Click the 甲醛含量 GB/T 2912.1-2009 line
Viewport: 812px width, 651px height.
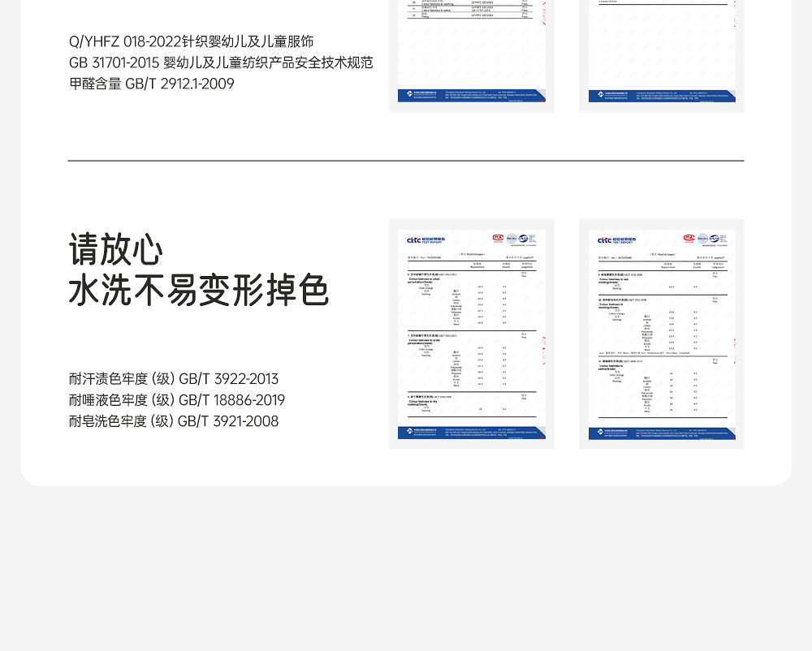pyautogui.click(x=151, y=84)
